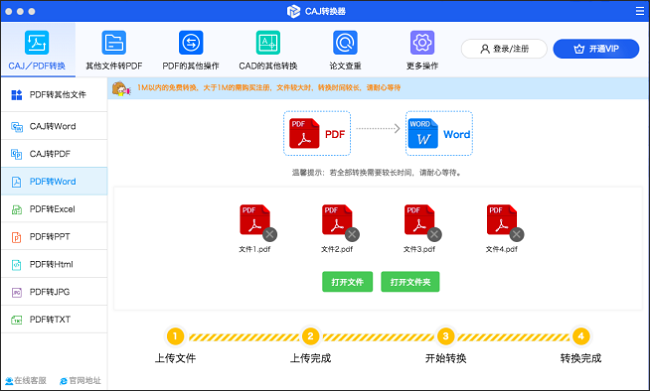This screenshot has width=650, height=391.
Task: Remove 文件4.pdf with its X badge
Action: [517, 235]
